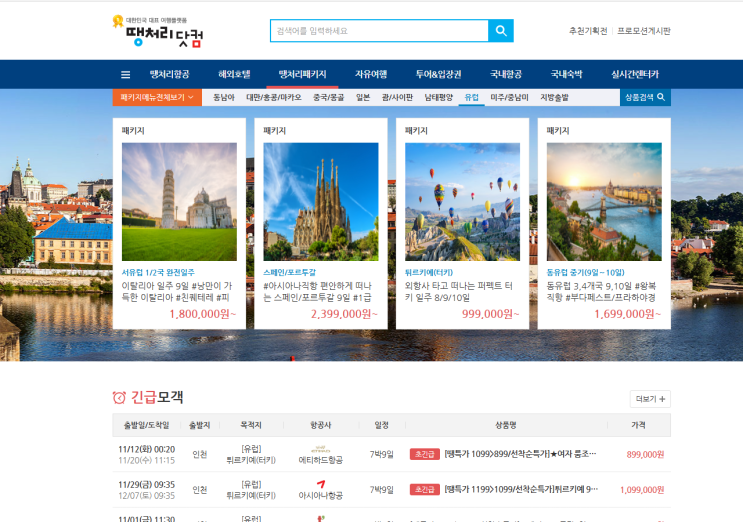Click the 2,399,000원~ price
The image size is (743, 522).
click(344, 314)
